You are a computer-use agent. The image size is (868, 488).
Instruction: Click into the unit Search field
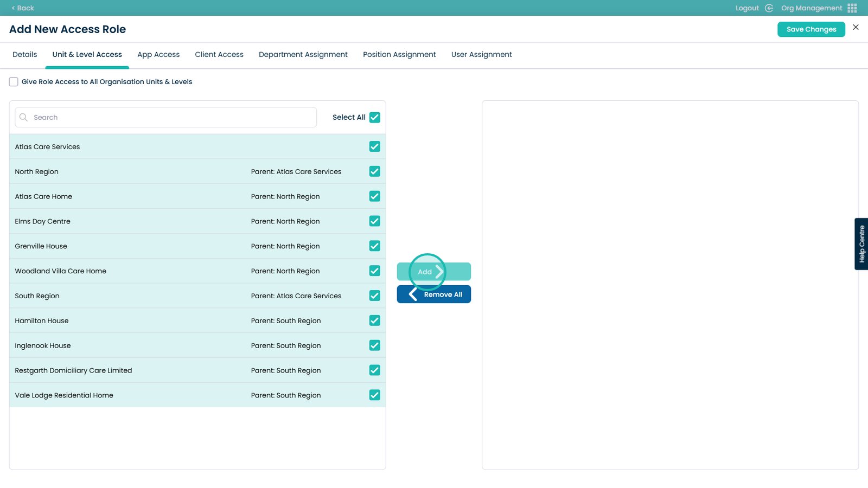tap(173, 117)
